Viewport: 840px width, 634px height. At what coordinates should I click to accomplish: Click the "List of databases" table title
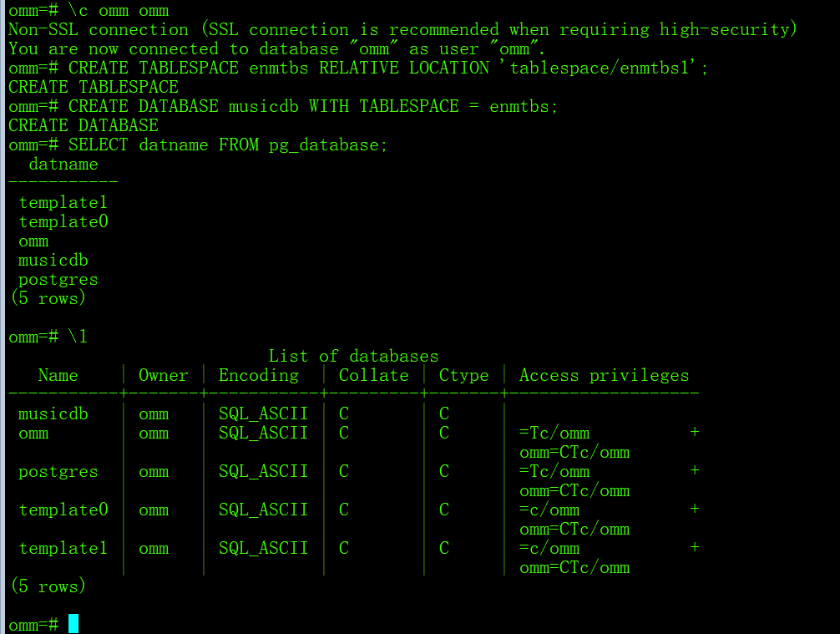[x=353, y=357]
